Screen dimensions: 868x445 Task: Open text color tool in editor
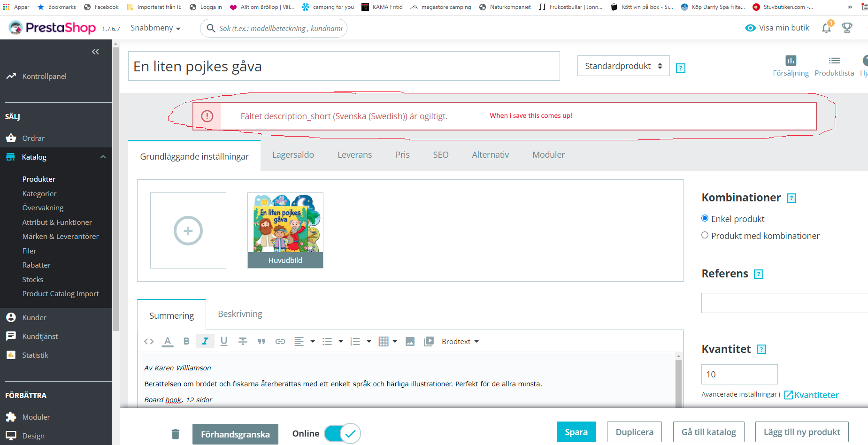[168, 341]
